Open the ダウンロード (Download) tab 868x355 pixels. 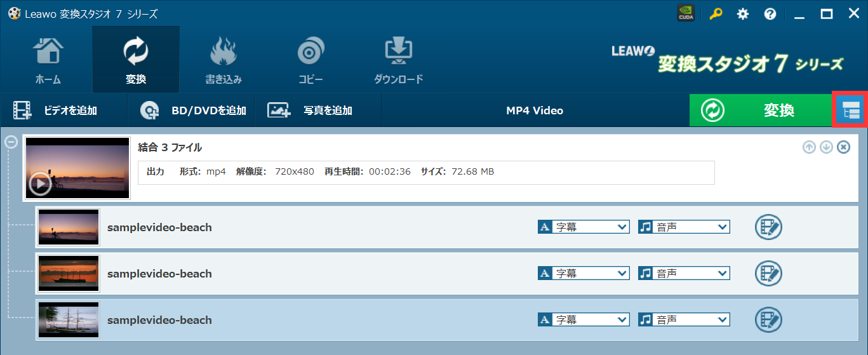click(399, 60)
